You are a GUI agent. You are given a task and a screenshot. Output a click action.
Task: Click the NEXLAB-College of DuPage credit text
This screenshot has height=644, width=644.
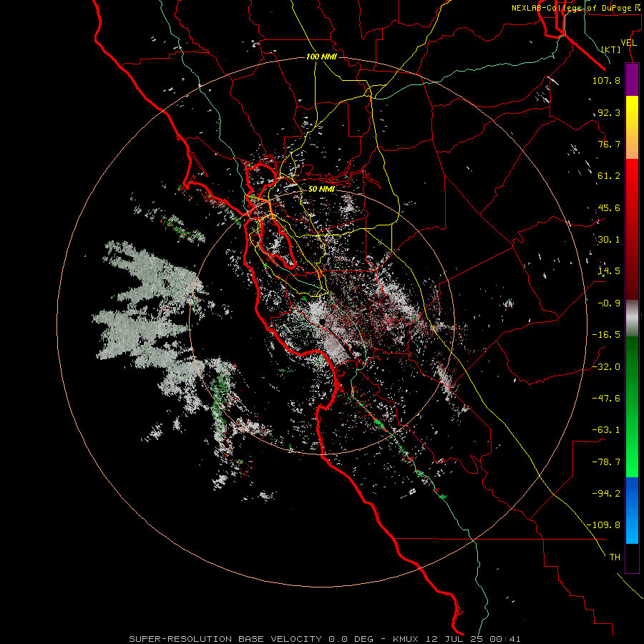click(x=575, y=8)
